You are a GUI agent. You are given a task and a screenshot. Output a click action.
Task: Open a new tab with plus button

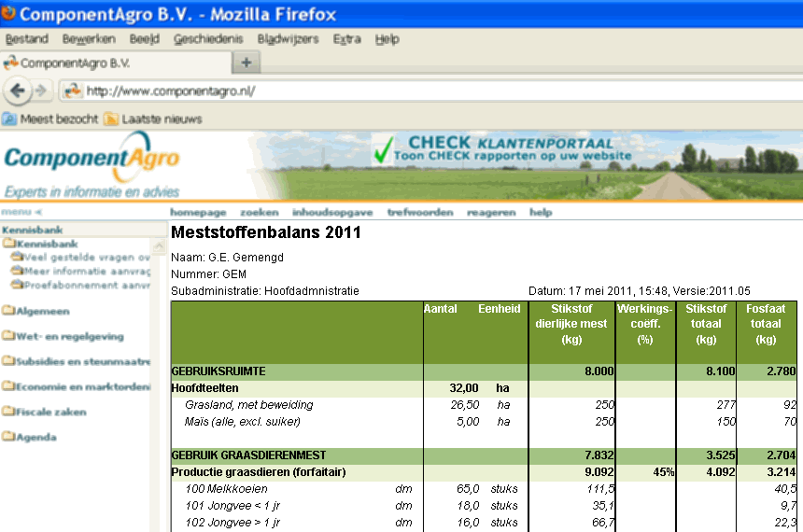[x=247, y=63]
